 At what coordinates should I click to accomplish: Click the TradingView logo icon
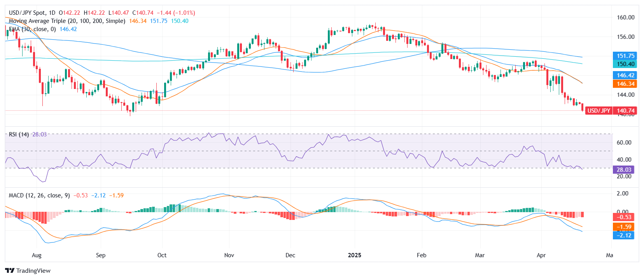(x=10, y=271)
